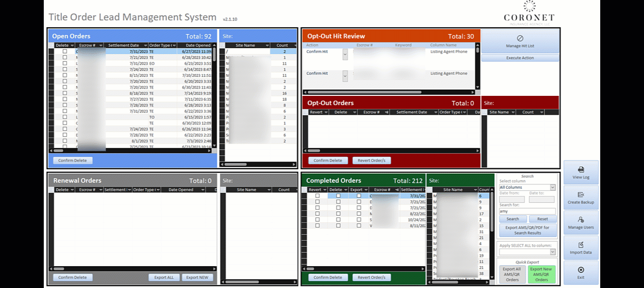
Task: Exit the application via Exit icon
Action: pos(581,270)
